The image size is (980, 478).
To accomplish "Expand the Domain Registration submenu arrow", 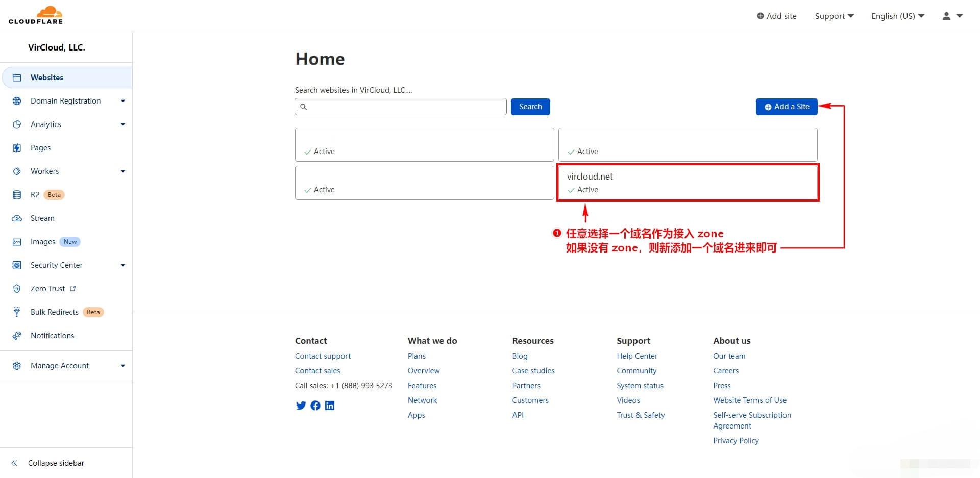I will 122,101.
